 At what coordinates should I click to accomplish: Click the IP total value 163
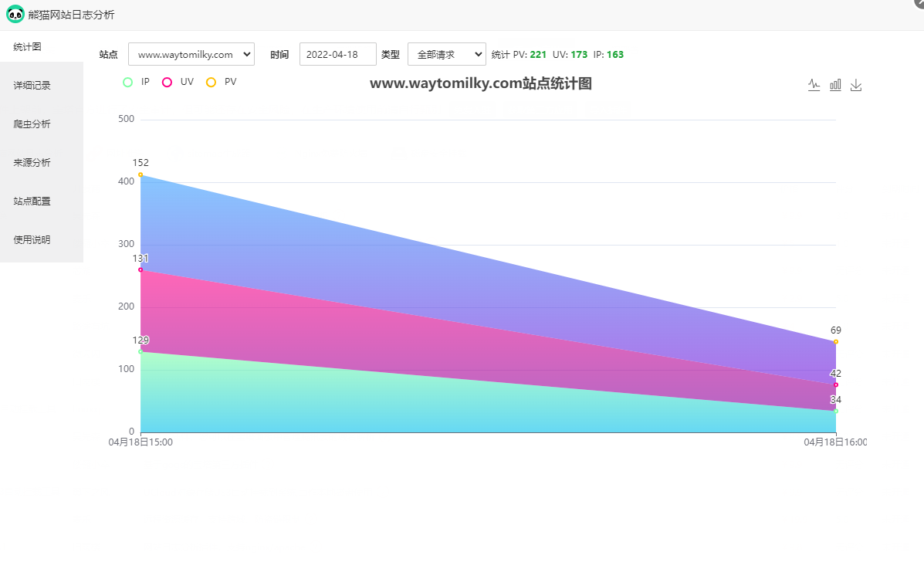615,54
